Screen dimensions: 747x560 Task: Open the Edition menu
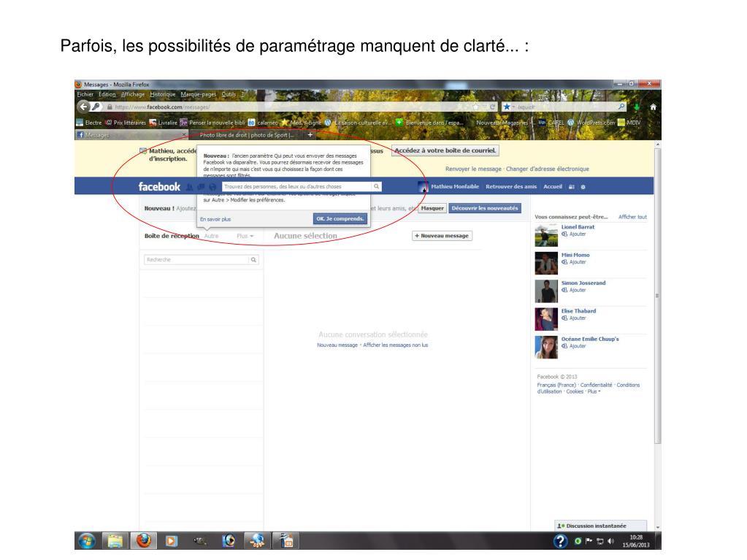pos(107,94)
